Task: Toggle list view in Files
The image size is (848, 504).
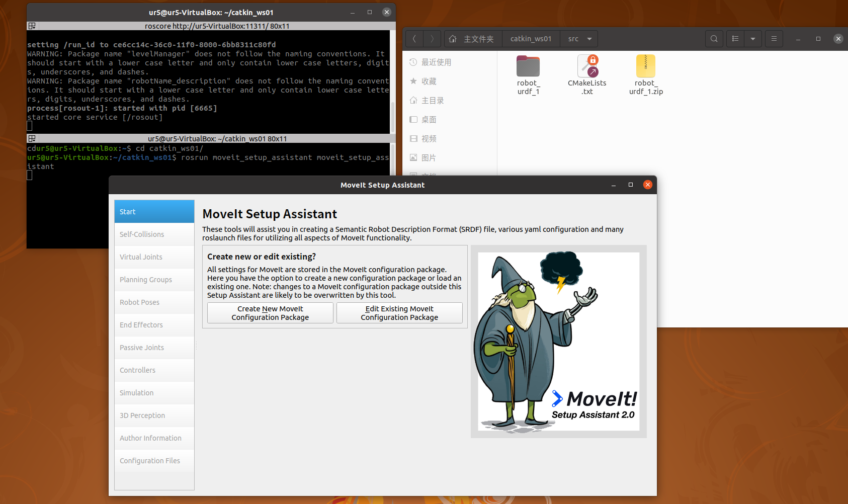Action: pyautogui.click(x=735, y=39)
